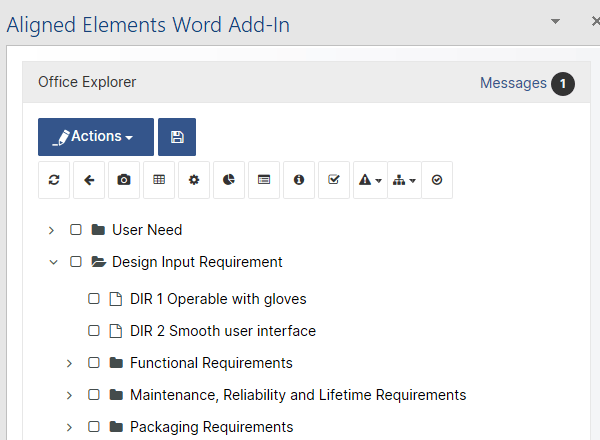Check the DIR 1 Operable with gloves box
The image size is (600, 440).
[94, 299]
